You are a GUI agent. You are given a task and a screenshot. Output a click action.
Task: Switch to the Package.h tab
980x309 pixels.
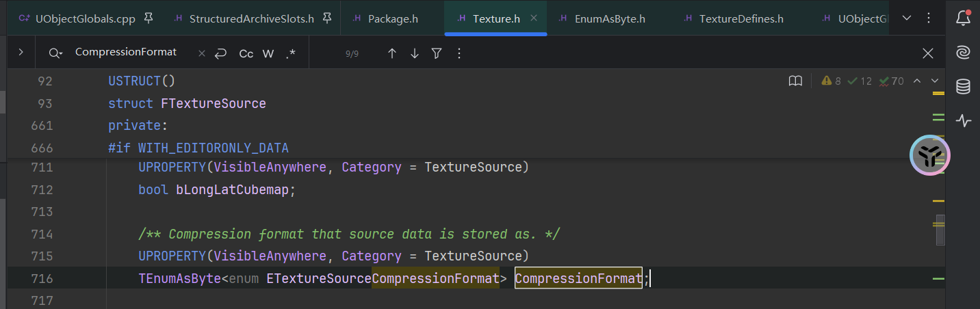click(x=392, y=18)
